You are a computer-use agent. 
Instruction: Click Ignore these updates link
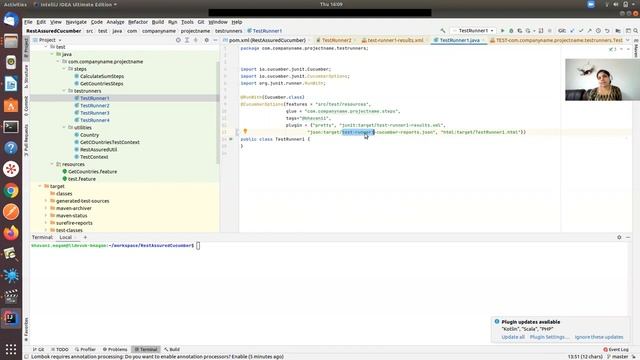coord(599,337)
